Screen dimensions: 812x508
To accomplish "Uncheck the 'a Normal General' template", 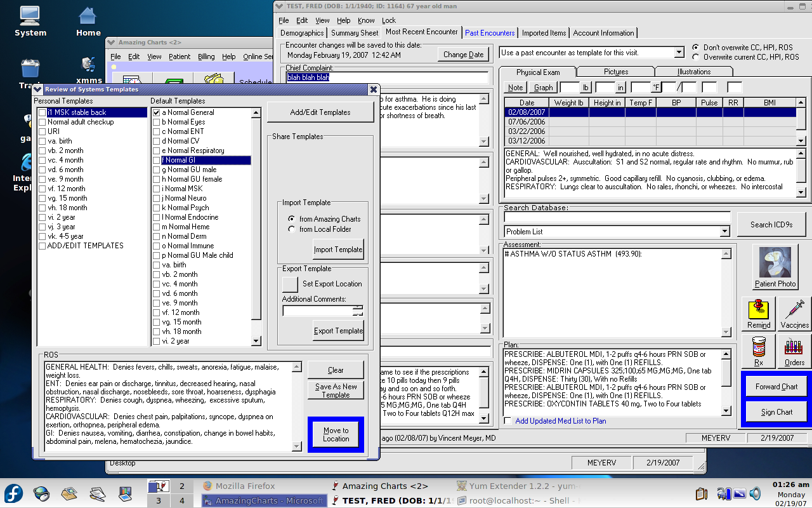I will pyautogui.click(x=157, y=112).
